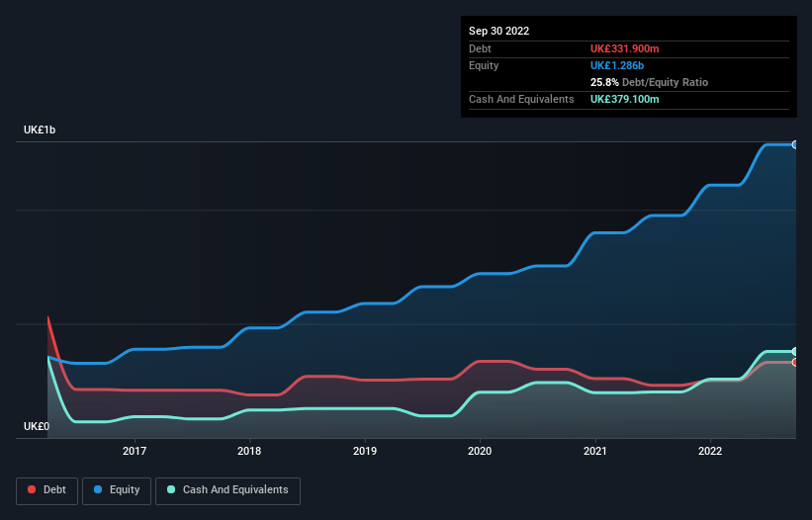Select the 2020 x-axis label
The width and height of the screenshot is (812, 520).
point(480,451)
